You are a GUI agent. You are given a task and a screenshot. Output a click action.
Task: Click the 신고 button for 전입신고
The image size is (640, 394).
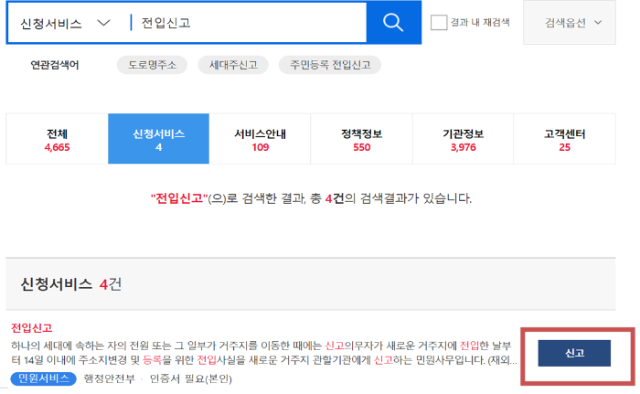(x=574, y=353)
